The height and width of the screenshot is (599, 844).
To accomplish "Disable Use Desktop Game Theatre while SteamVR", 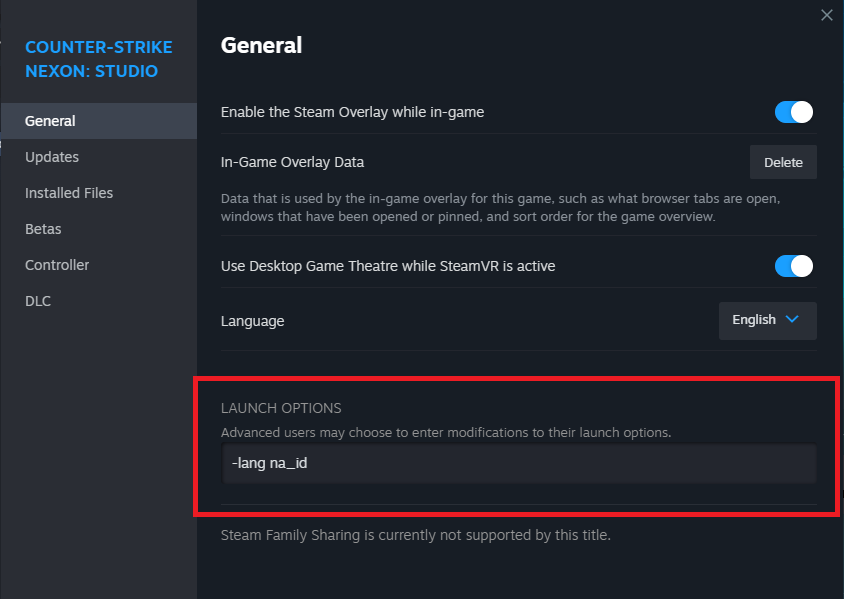I will pyautogui.click(x=793, y=266).
